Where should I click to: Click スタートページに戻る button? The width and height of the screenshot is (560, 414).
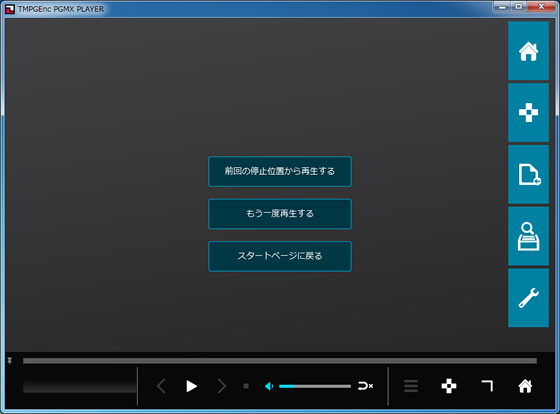coord(280,256)
